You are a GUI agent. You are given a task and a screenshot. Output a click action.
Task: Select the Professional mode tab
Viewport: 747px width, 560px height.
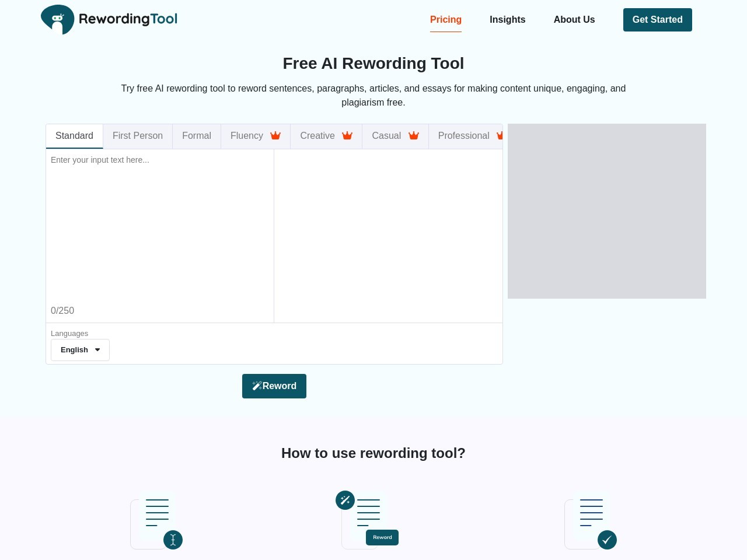coord(466,136)
